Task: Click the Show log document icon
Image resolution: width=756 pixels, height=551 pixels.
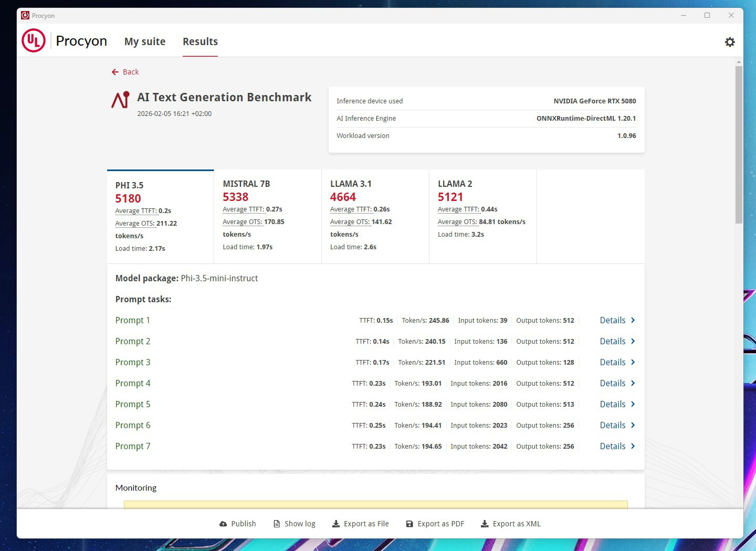Action: pyautogui.click(x=277, y=524)
